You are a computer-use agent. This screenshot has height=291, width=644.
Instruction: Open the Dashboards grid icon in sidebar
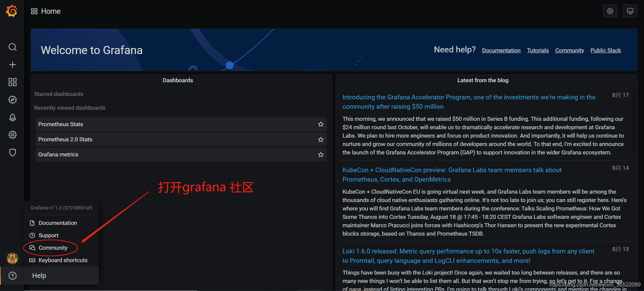(12, 82)
